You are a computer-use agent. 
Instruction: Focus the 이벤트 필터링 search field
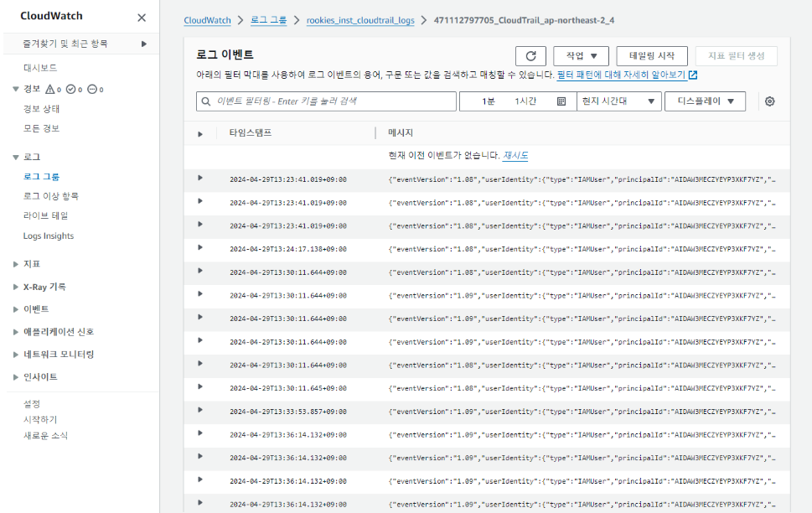(x=326, y=101)
